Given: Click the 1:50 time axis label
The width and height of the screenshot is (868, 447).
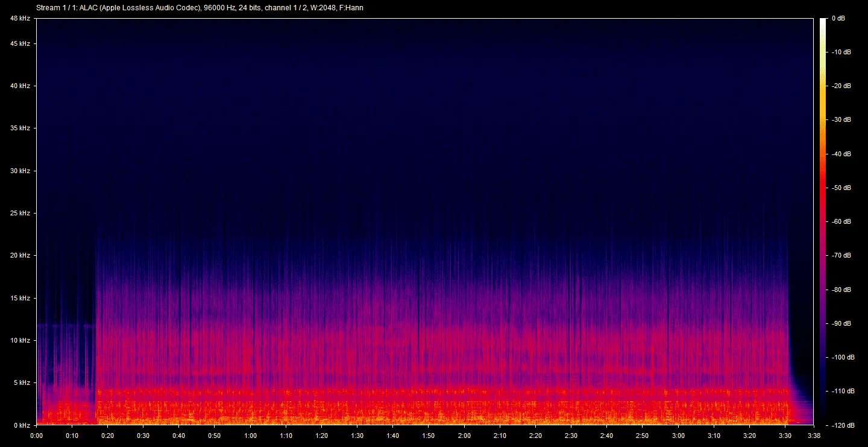Looking at the screenshot, I should coord(429,436).
